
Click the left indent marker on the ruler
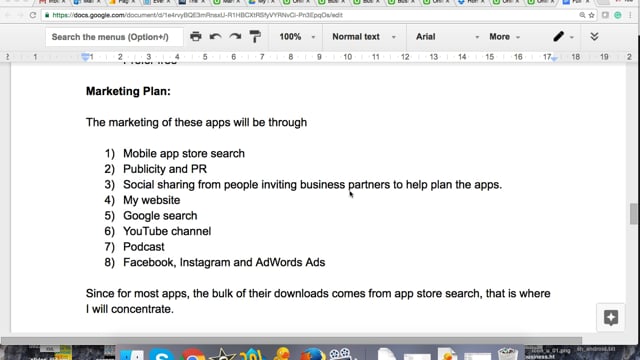85,57
